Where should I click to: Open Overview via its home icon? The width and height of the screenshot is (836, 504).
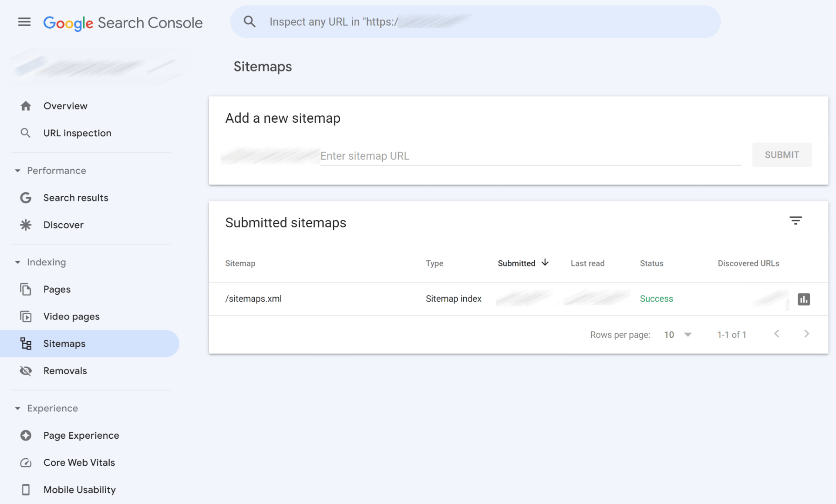[x=26, y=106]
